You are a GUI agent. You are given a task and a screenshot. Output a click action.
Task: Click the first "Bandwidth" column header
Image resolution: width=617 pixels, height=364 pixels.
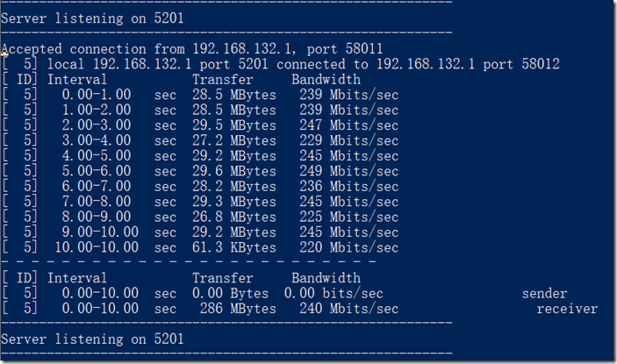tap(326, 80)
